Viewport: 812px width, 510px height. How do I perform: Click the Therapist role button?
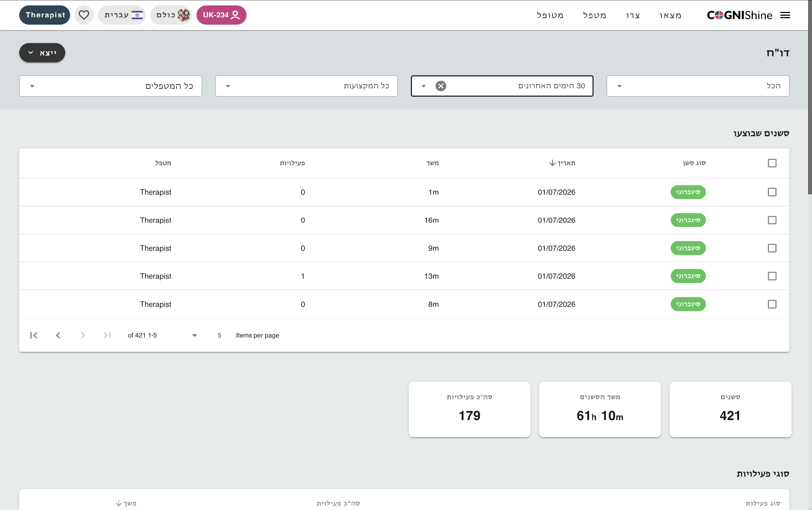pyautogui.click(x=45, y=15)
